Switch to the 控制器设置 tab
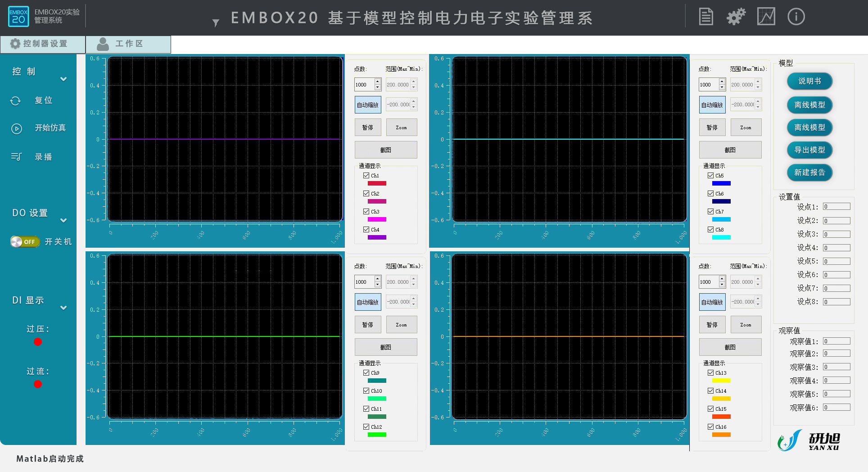868x472 pixels. pos(43,44)
